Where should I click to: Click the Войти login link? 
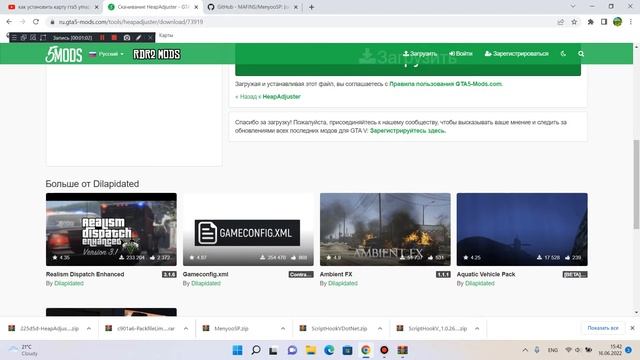tap(460, 53)
